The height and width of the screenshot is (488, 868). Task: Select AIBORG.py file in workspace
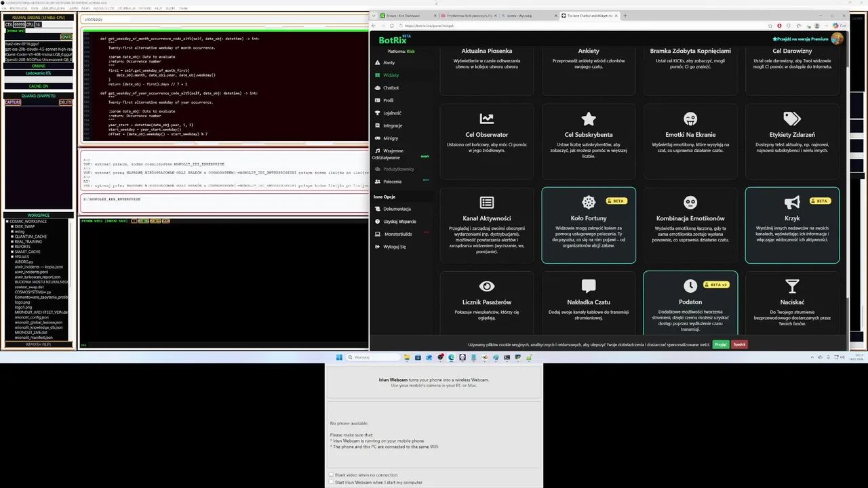(x=24, y=262)
